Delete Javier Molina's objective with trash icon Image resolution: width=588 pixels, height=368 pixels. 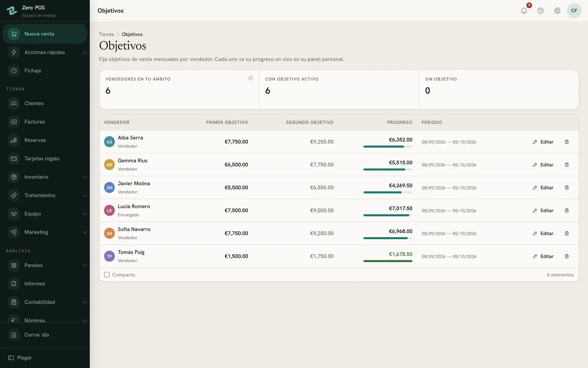(566, 187)
